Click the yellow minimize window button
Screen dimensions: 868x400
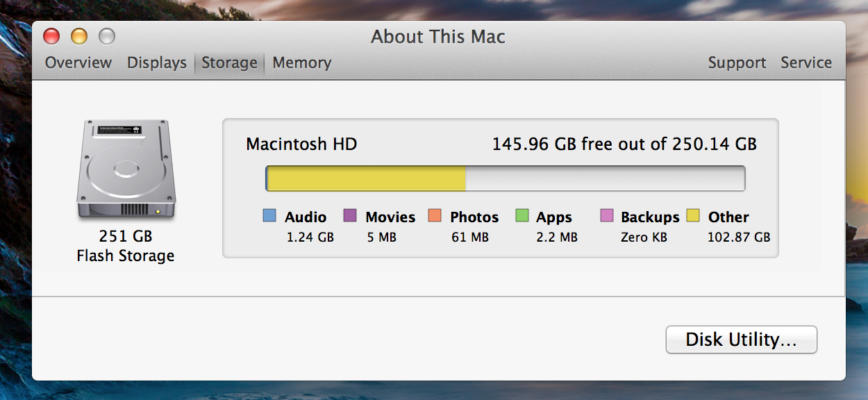(79, 36)
